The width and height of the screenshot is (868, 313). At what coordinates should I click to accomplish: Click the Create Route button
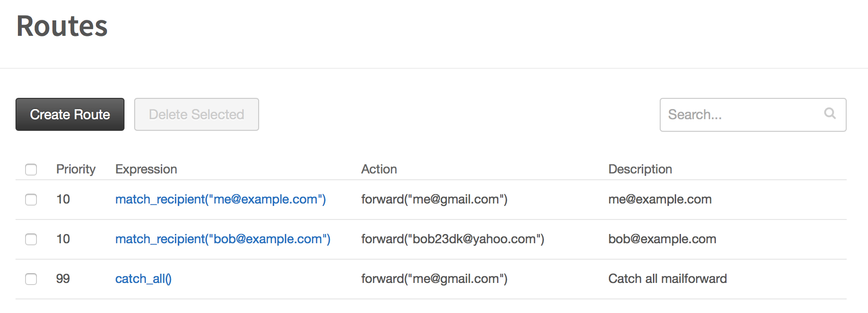click(70, 114)
